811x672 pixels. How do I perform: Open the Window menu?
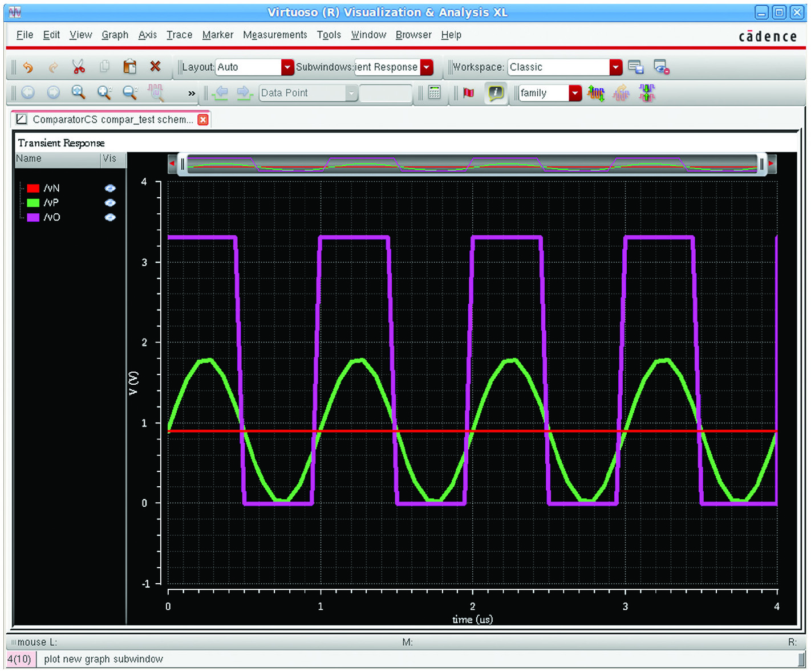[368, 35]
